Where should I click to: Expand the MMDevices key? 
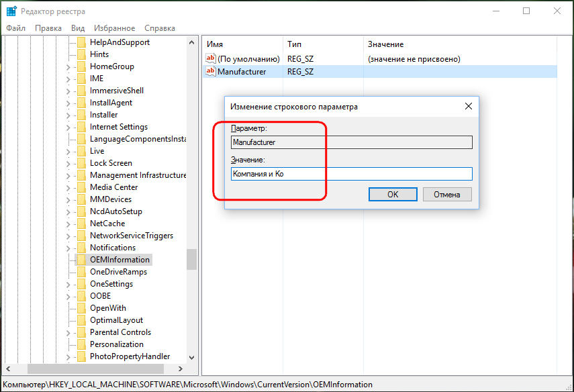click(x=68, y=200)
